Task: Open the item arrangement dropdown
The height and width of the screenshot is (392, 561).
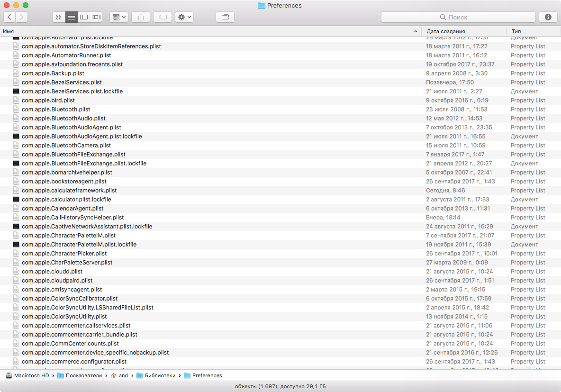Action: coord(118,17)
